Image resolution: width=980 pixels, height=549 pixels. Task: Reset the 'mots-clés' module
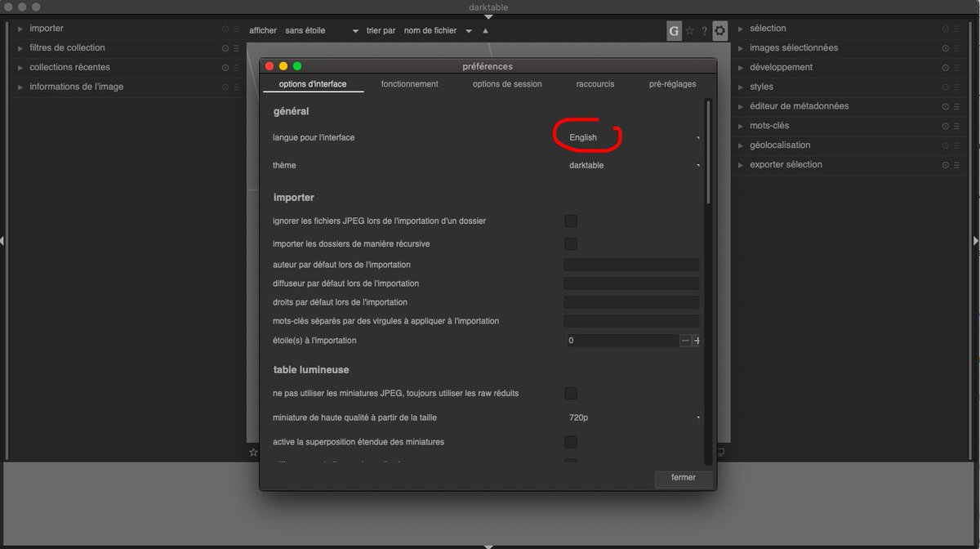click(x=946, y=126)
